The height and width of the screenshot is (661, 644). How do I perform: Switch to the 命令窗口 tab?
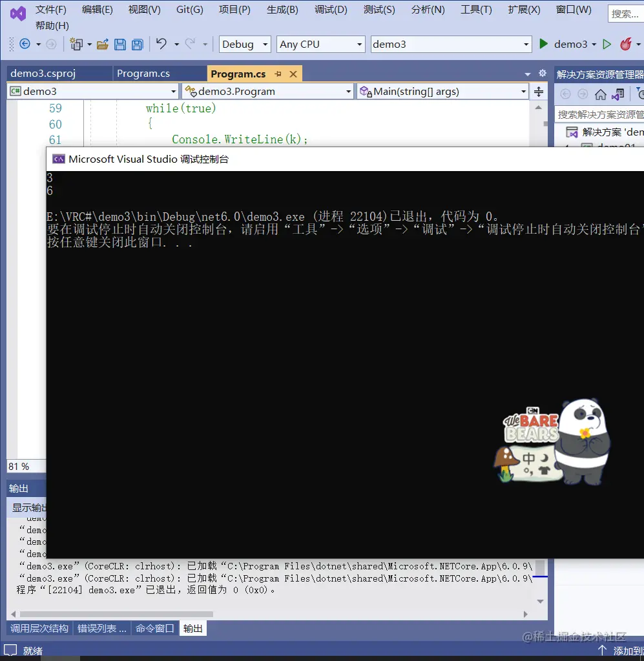pos(155,628)
